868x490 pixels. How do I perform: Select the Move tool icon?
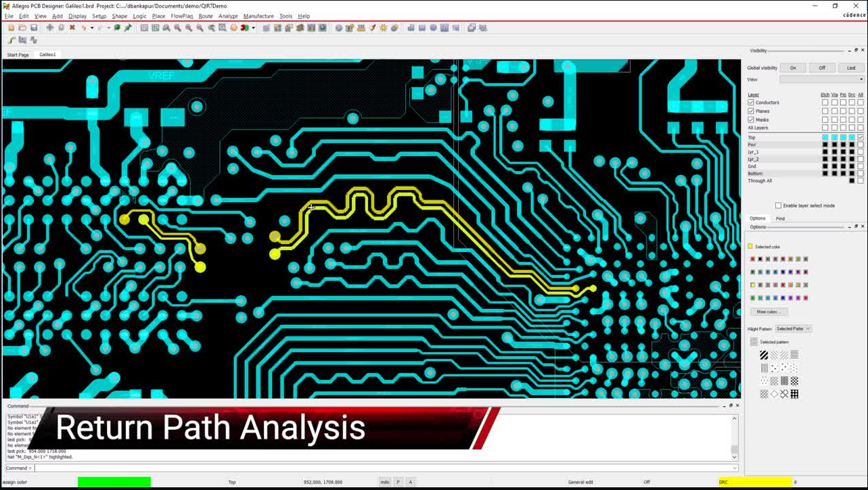click(49, 28)
